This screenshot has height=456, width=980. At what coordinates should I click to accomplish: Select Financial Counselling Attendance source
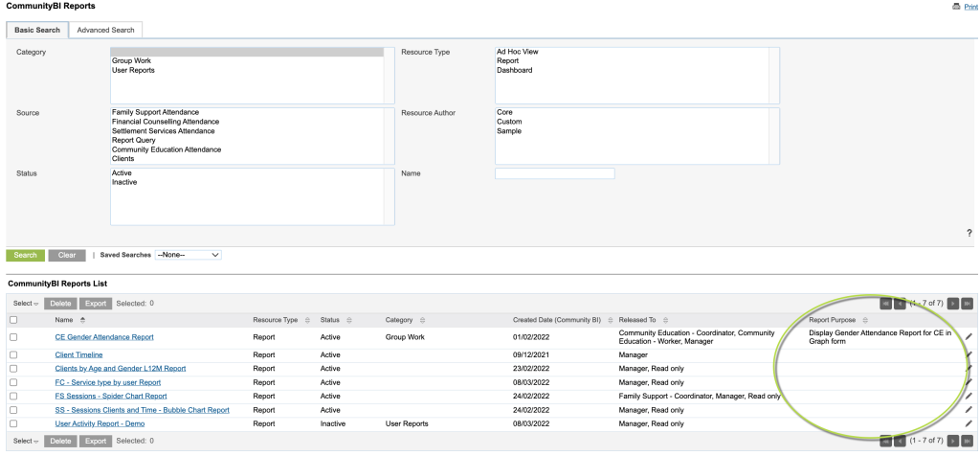click(247, 122)
